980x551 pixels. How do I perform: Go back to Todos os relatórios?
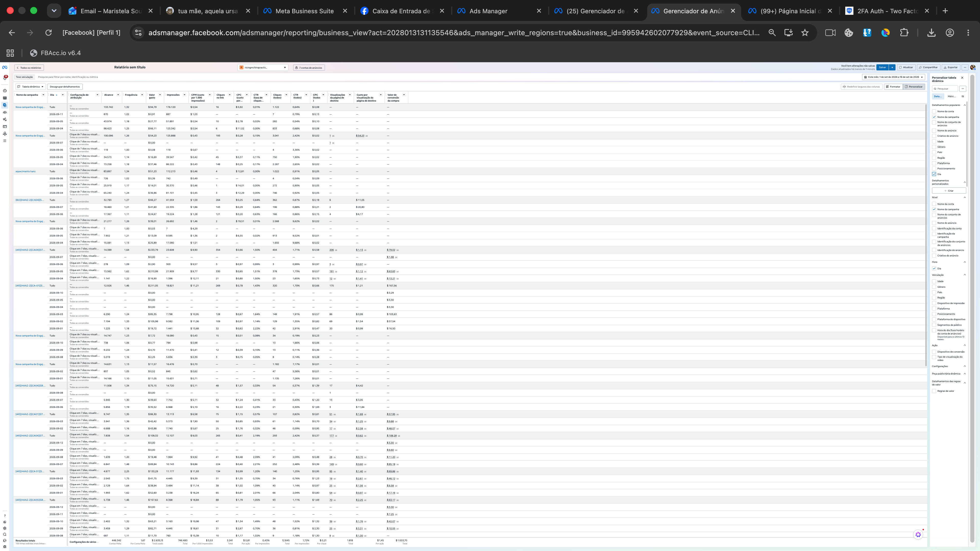coord(29,68)
